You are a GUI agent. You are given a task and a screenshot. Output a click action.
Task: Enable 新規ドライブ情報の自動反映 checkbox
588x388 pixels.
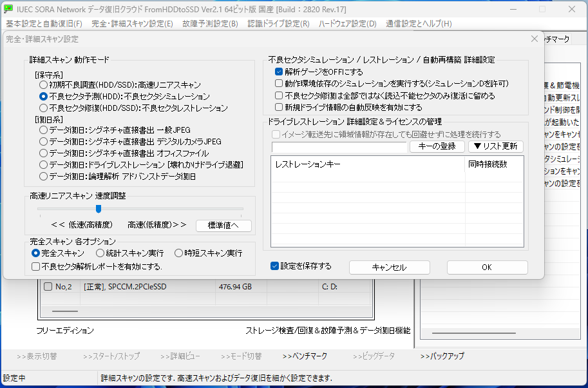(279, 107)
